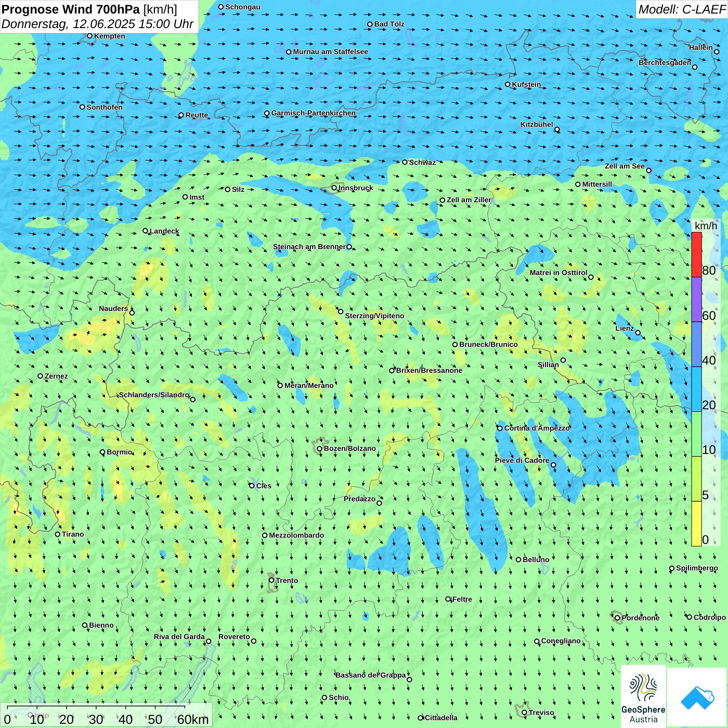Click the Riva del Garda label

[179, 636]
